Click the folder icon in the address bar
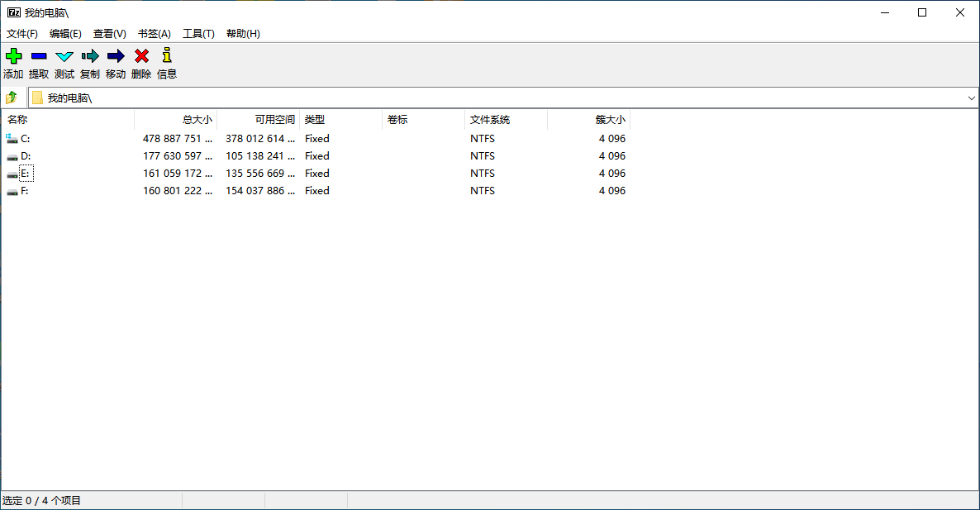The image size is (980, 510). pyautogui.click(x=37, y=97)
